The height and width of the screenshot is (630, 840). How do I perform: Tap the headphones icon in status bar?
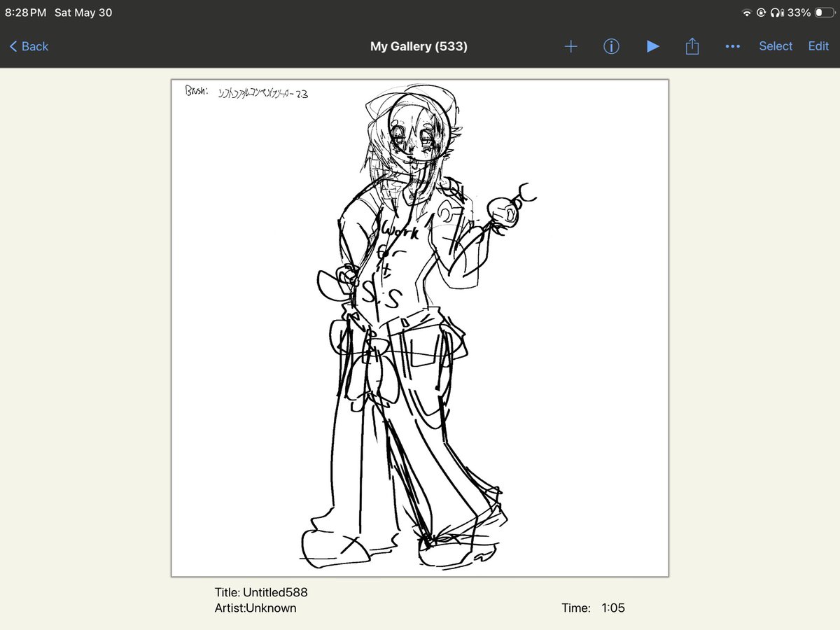pos(776,13)
